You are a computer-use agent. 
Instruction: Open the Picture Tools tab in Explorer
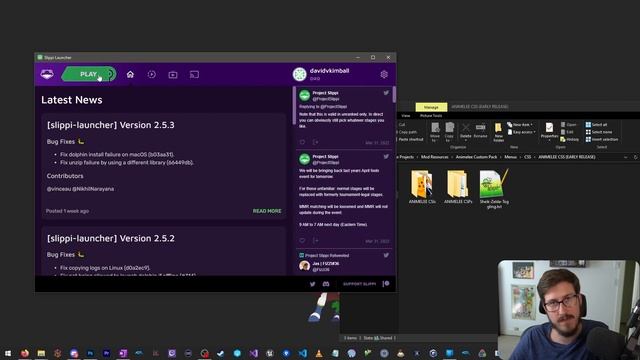431,116
